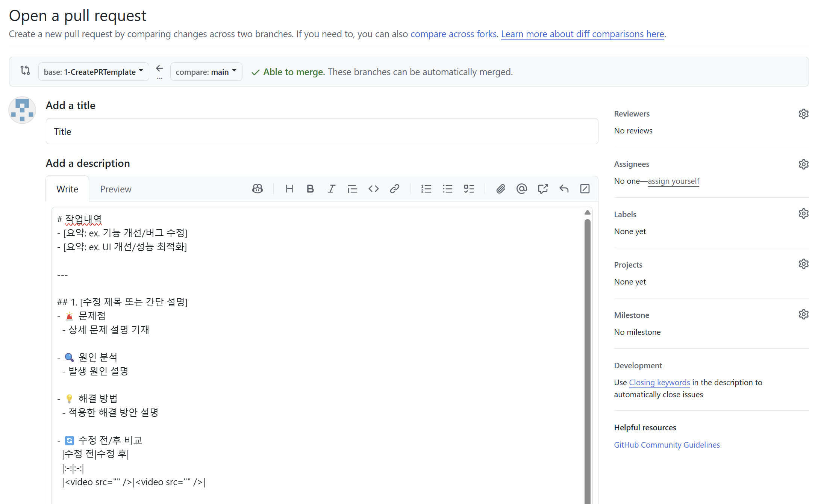Insert a heading with the H icon

click(289, 189)
